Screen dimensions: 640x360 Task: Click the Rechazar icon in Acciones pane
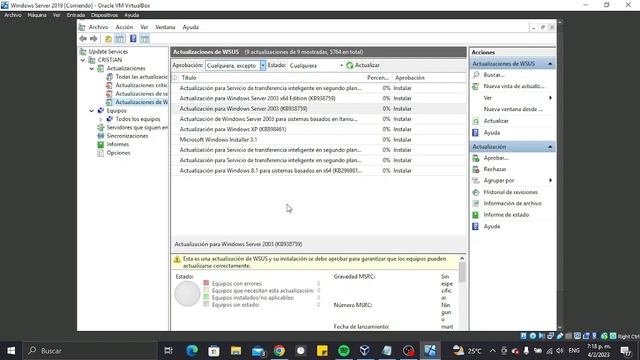[476, 169]
